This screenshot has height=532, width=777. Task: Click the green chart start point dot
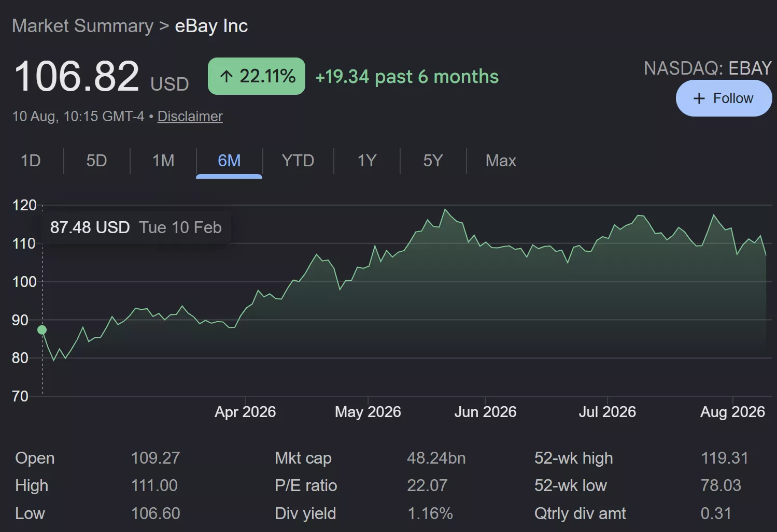pyautogui.click(x=42, y=330)
